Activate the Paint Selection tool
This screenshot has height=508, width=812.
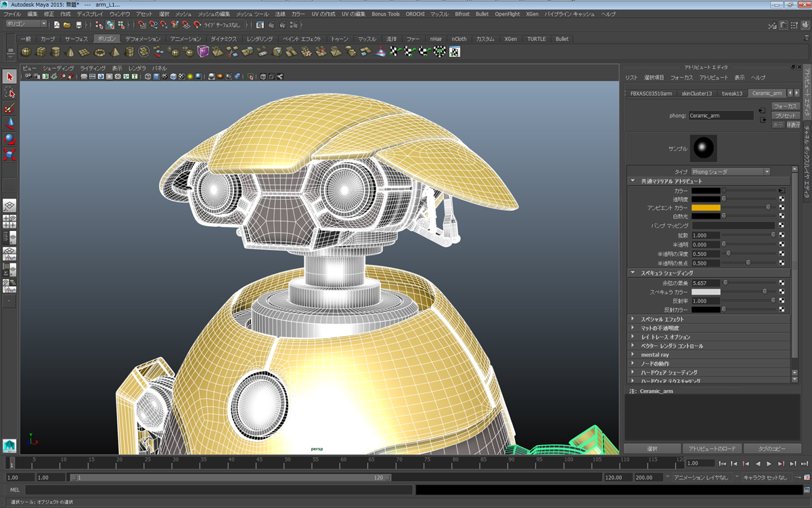point(9,108)
